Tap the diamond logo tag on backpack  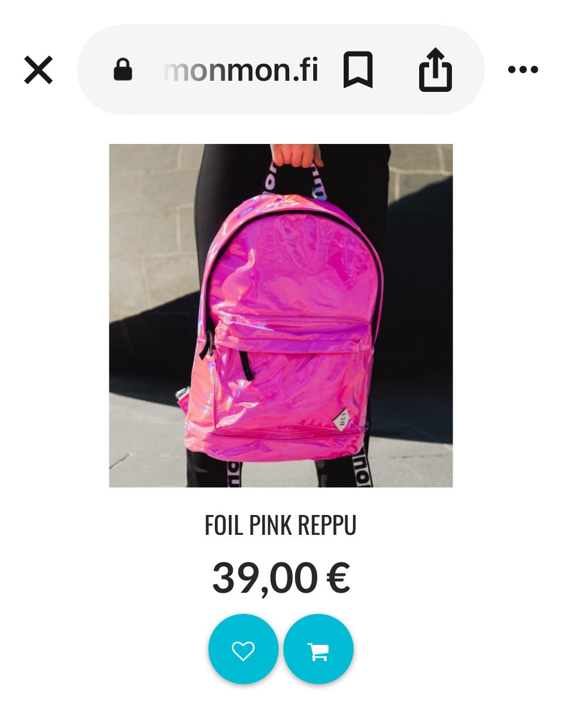pos(342,419)
